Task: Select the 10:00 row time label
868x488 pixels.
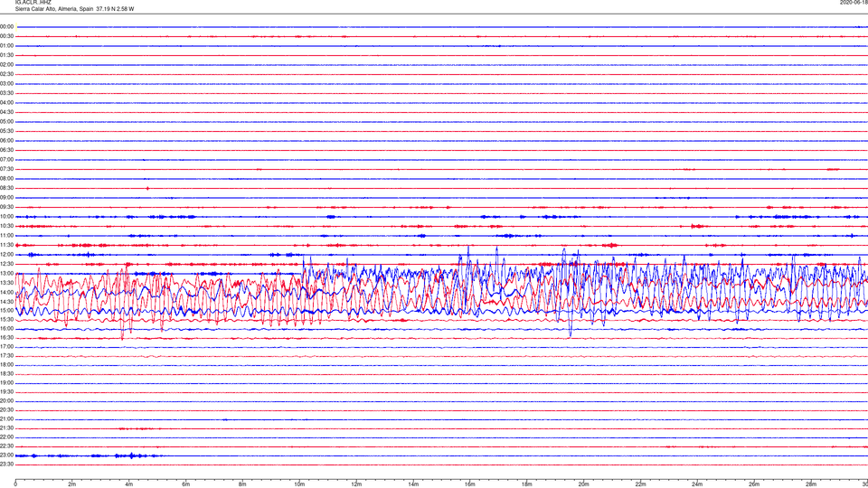Action: (6, 216)
